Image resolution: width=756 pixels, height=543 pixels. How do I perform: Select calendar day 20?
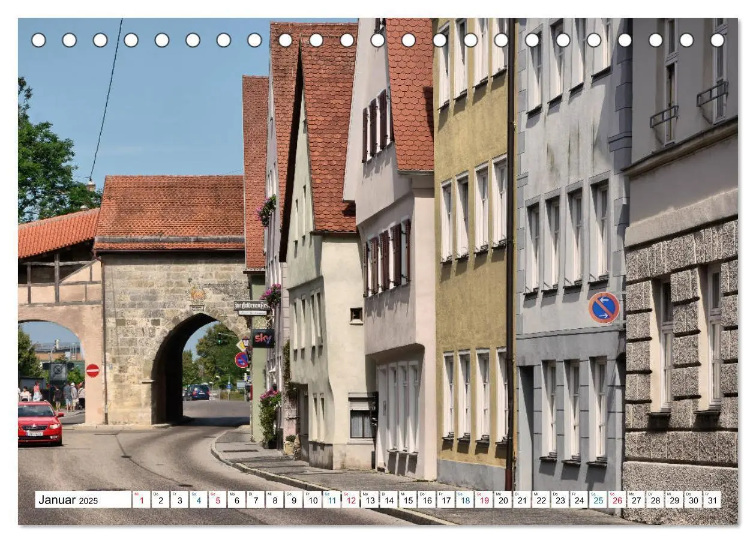(x=503, y=499)
